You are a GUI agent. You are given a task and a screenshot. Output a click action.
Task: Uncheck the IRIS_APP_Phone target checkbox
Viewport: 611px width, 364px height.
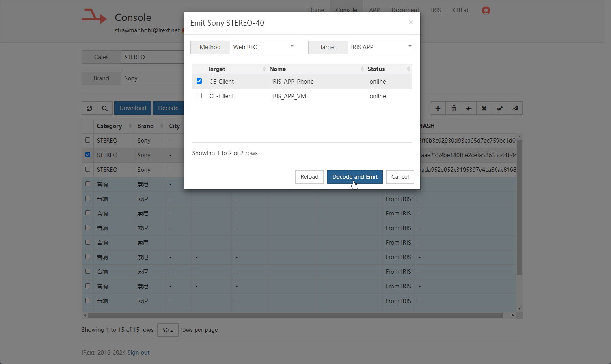pos(199,81)
